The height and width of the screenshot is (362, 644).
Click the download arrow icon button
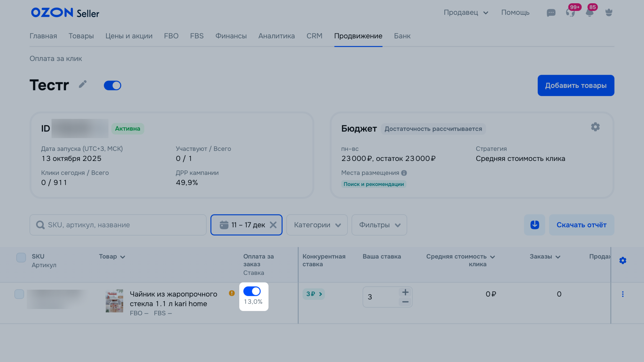coord(535,225)
